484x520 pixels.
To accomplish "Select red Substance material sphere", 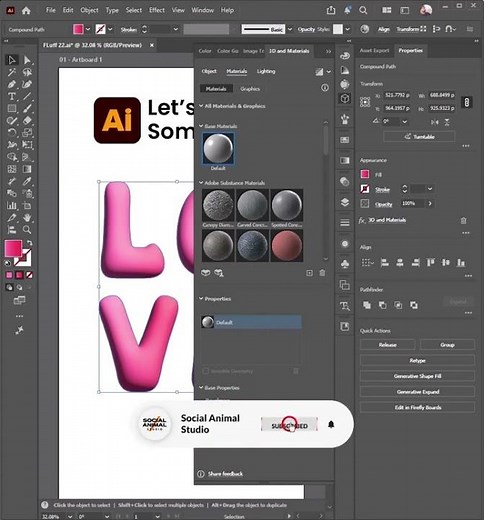I will click(287, 245).
